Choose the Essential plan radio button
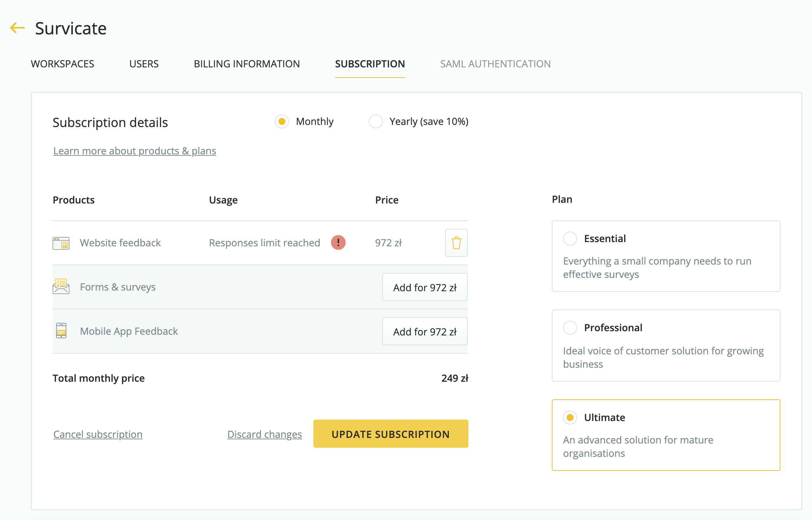 tap(570, 239)
